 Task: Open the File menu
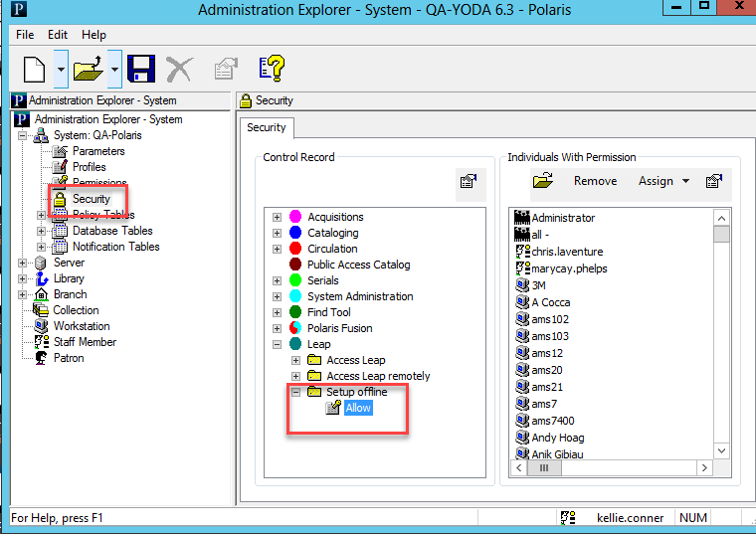[25, 35]
